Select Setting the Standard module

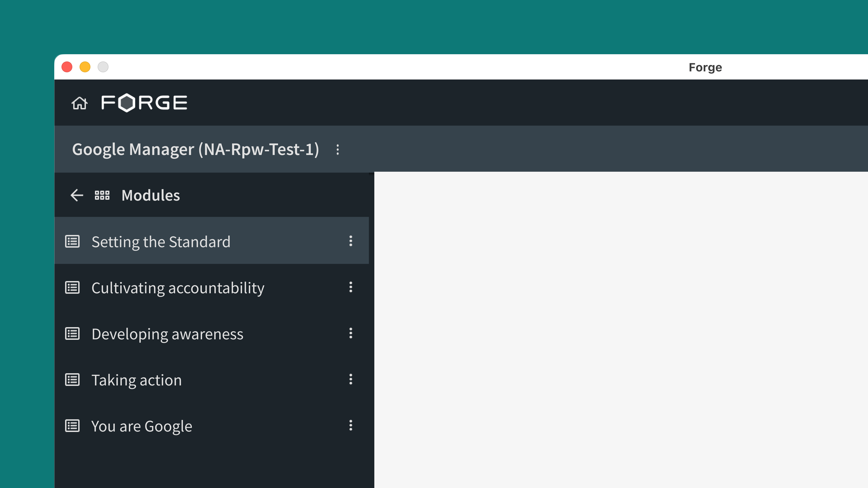click(x=161, y=242)
